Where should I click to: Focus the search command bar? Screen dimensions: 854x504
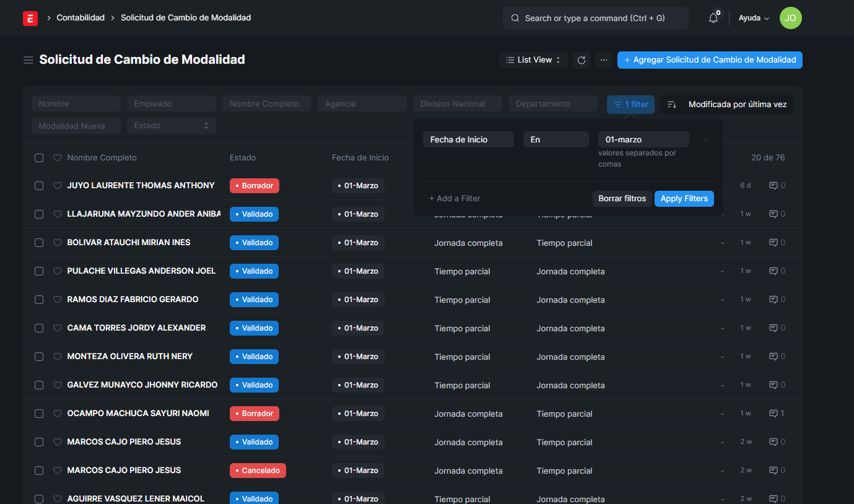[x=595, y=19]
